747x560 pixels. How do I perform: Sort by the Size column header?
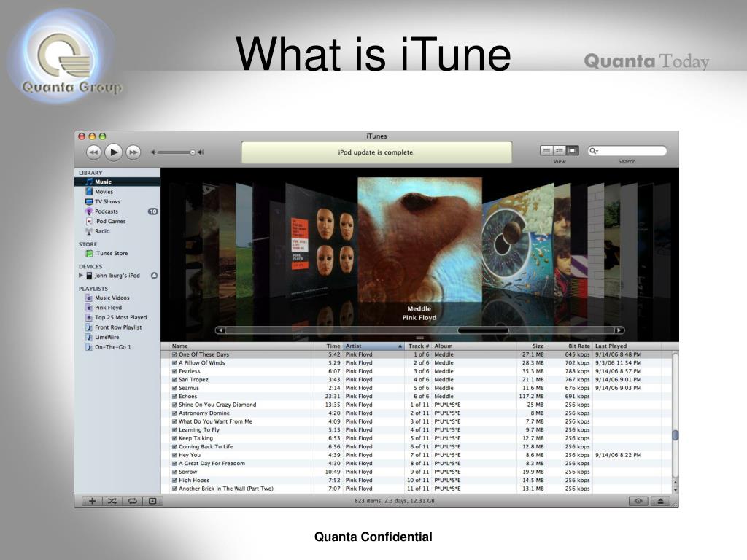tap(531, 346)
